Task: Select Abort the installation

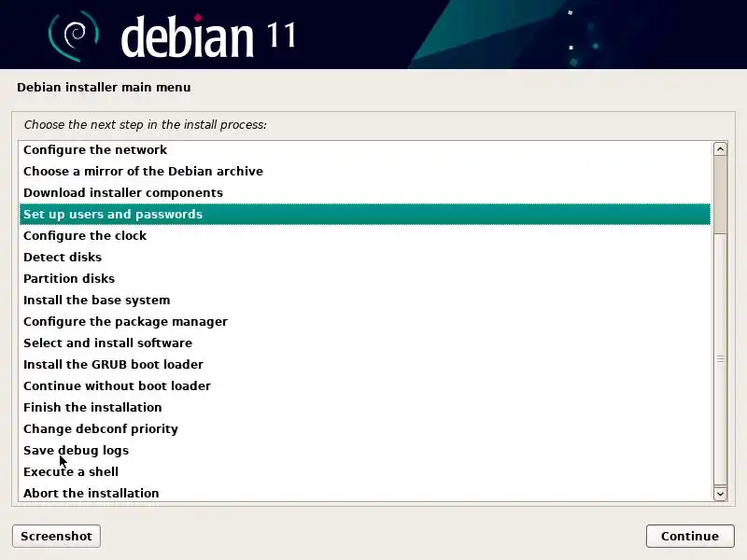Action: [x=365, y=493]
